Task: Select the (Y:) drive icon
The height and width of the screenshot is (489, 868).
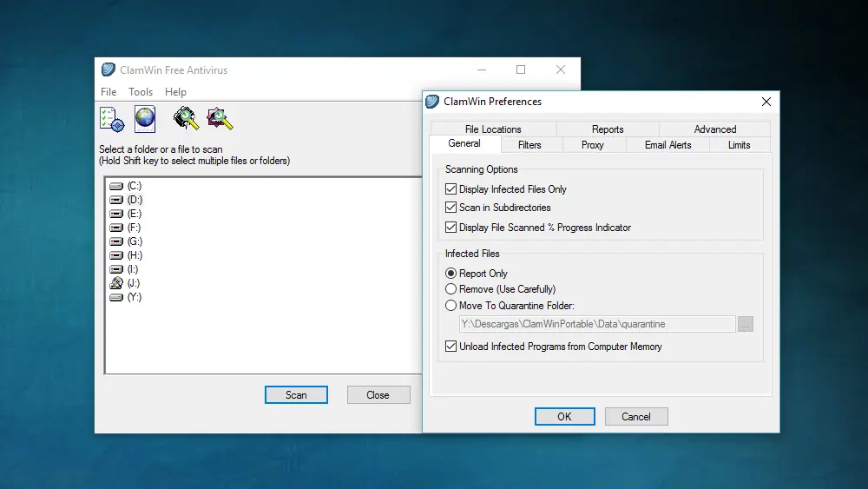Action: coord(116,297)
